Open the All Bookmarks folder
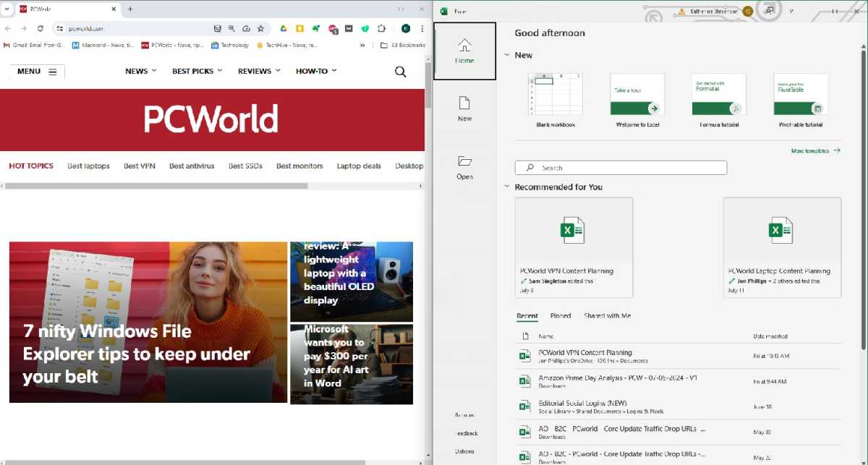 404,45
